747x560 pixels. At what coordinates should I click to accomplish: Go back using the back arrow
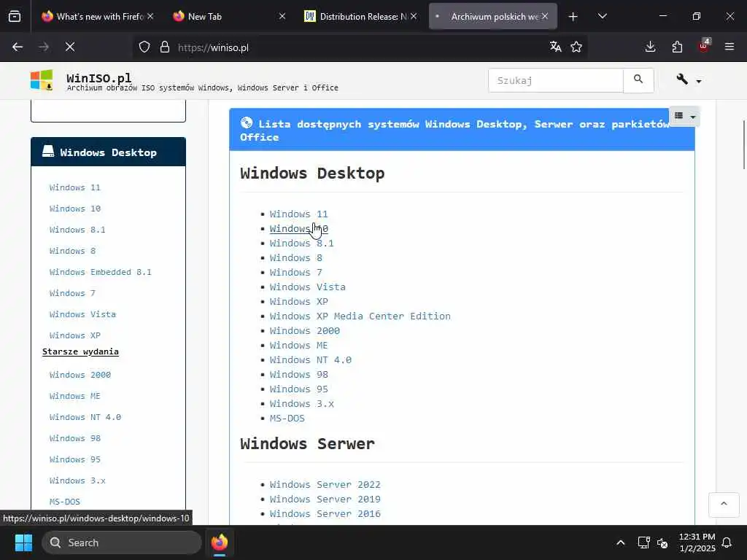coord(18,47)
